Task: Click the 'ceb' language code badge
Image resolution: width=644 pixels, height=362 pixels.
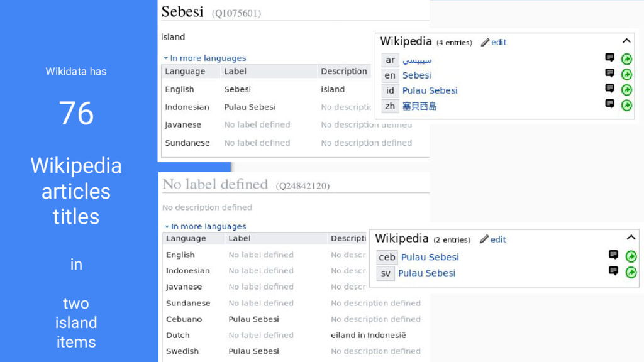Action: (x=387, y=257)
